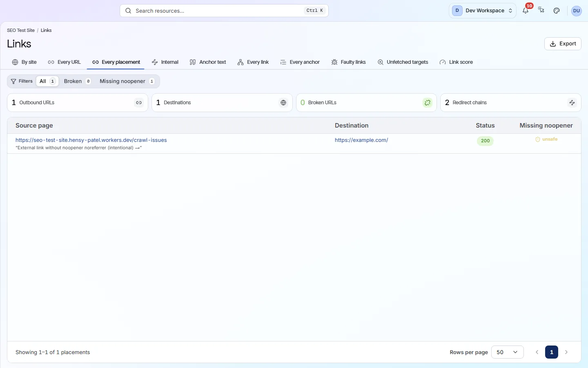Go to the previous page arrow

click(x=537, y=352)
